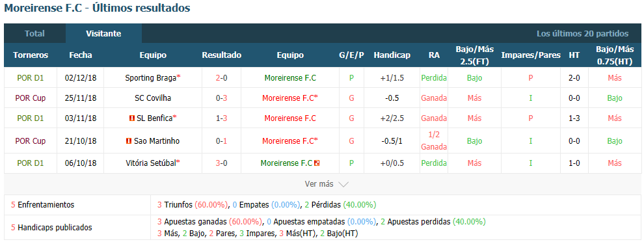Open Sporting Braga team link
Image resolution: width=644 pixels, height=242 pixels.
[x=151, y=77]
